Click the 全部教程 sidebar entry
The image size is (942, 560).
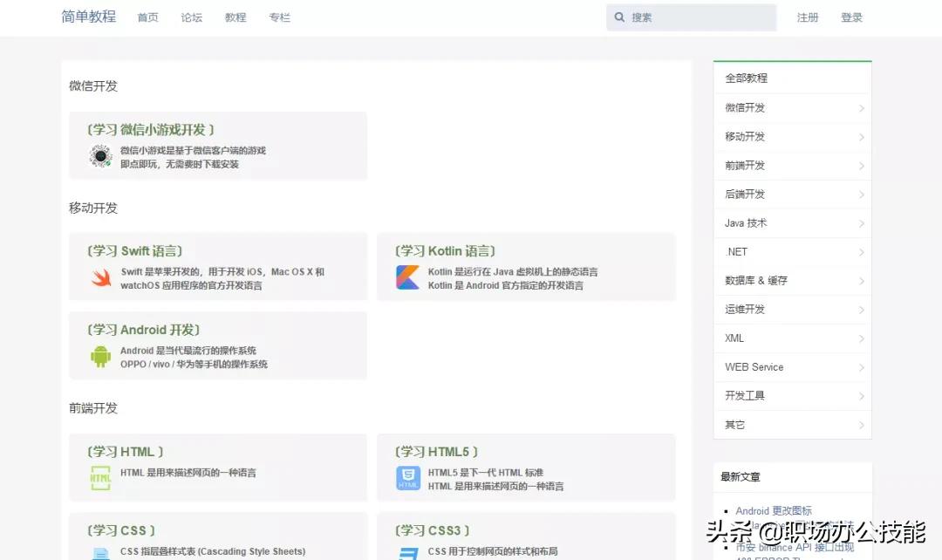pyautogui.click(x=746, y=78)
